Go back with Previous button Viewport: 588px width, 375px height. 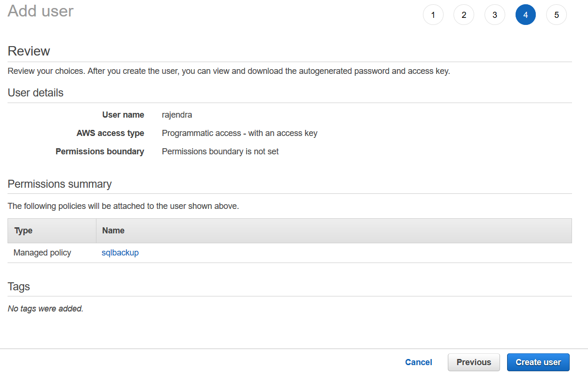pos(474,362)
